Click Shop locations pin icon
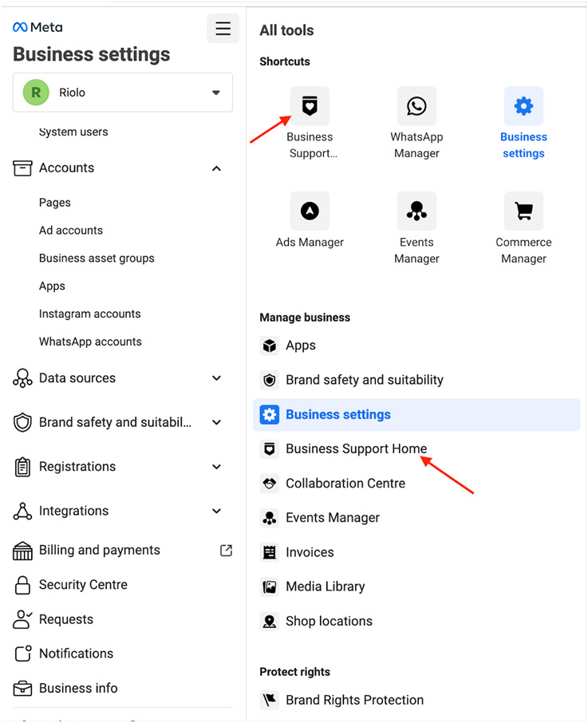Viewport: 588px width, 723px height. 270,621
